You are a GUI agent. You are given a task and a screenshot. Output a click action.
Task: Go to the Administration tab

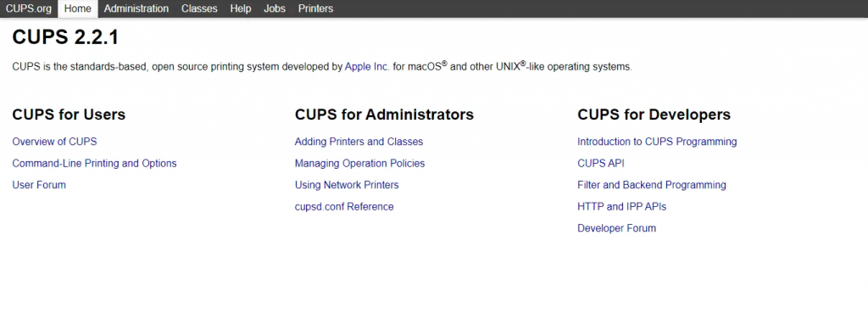tap(136, 8)
